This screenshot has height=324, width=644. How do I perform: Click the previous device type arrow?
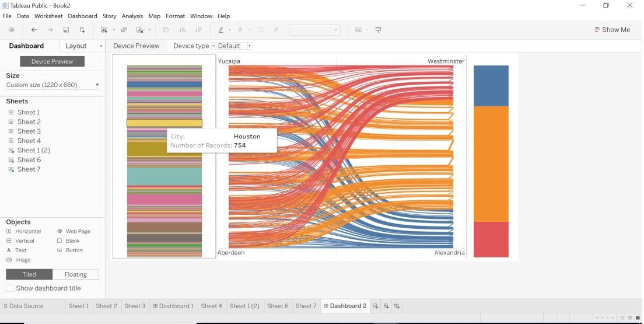[213, 46]
